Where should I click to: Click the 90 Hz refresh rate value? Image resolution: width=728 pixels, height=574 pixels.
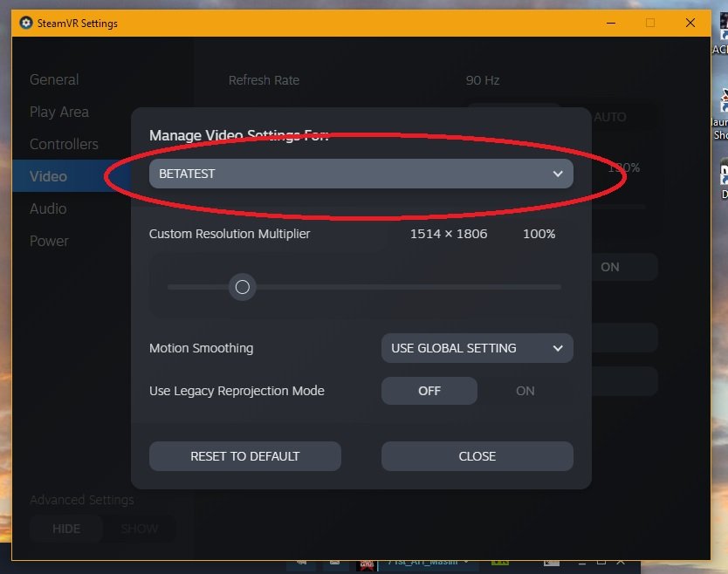pyautogui.click(x=483, y=80)
